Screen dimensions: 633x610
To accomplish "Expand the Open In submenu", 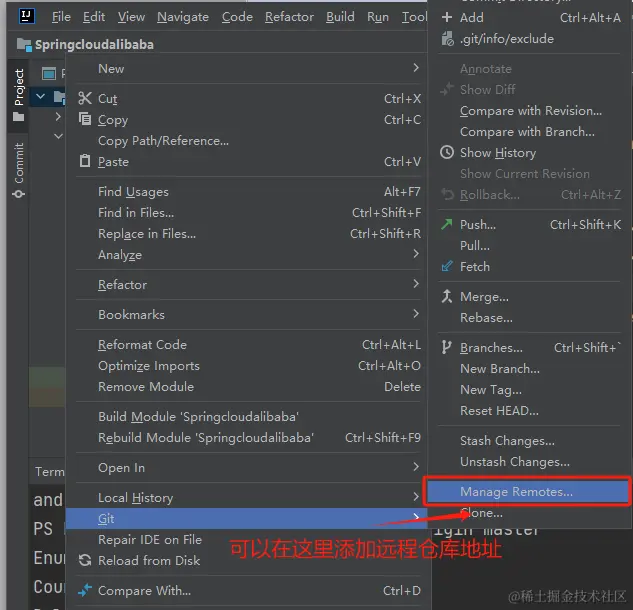I will [247, 467].
